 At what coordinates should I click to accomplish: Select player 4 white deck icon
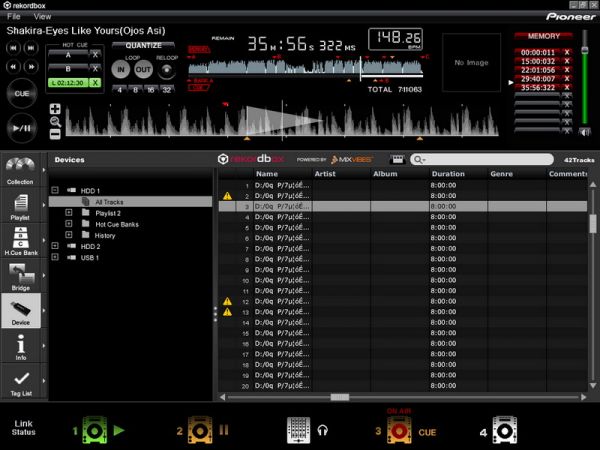click(x=504, y=430)
